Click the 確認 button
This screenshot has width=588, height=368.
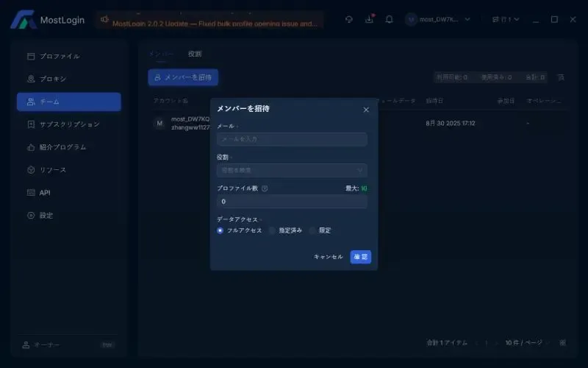pyautogui.click(x=361, y=257)
